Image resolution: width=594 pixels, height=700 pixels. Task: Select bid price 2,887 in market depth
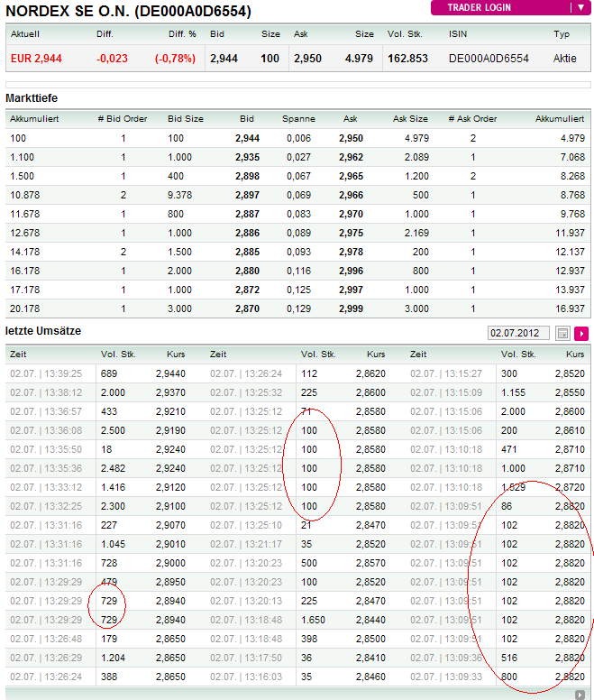click(x=248, y=214)
